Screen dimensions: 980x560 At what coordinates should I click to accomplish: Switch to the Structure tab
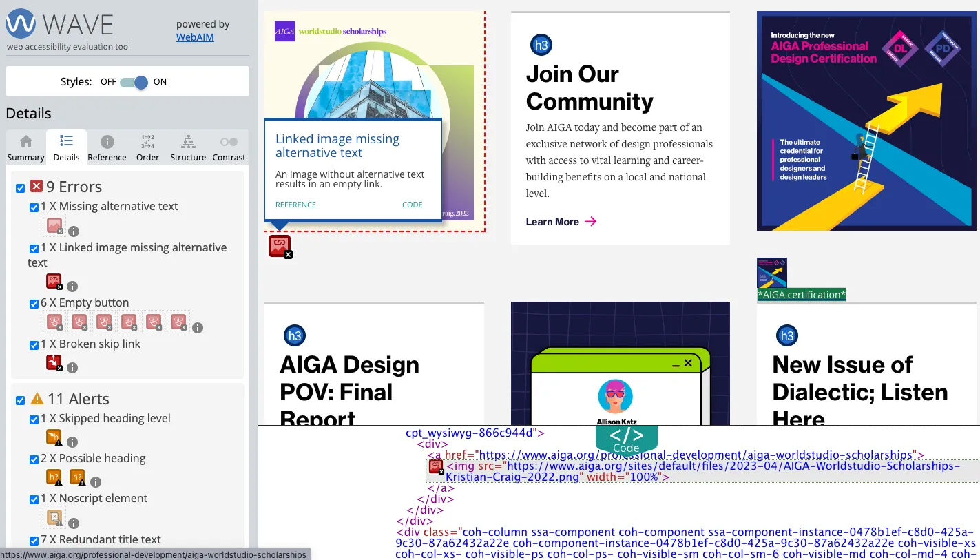pos(187,147)
